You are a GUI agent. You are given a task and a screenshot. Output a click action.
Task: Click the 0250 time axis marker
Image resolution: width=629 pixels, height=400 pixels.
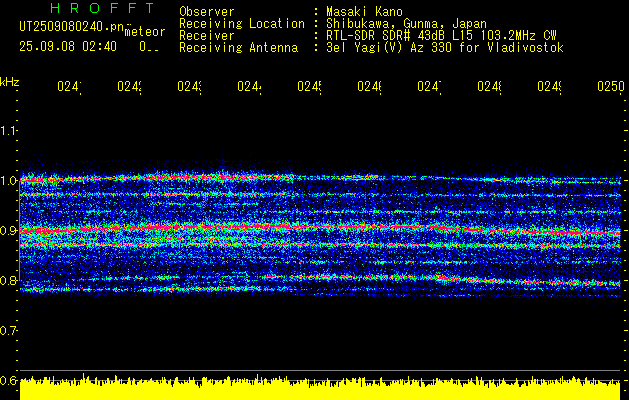point(611,87)
